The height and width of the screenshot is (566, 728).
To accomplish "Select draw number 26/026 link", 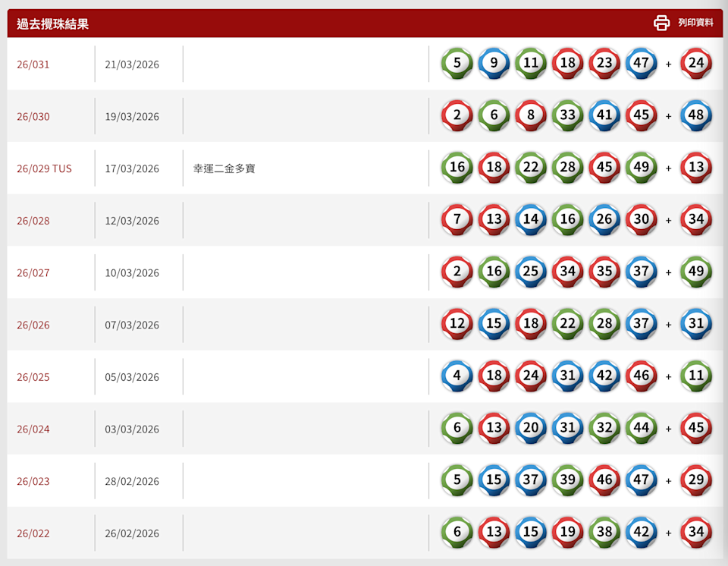I will click(33, 325).
